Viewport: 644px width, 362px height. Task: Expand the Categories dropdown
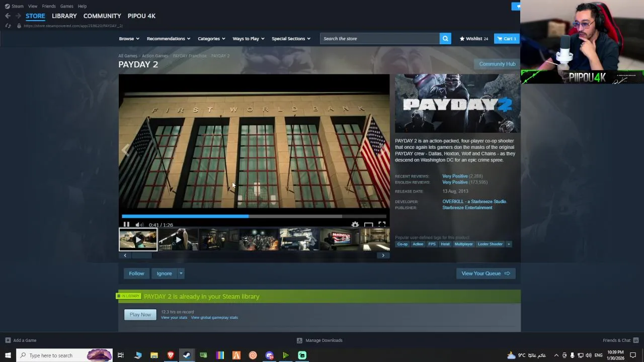click(x=211, y=39)
